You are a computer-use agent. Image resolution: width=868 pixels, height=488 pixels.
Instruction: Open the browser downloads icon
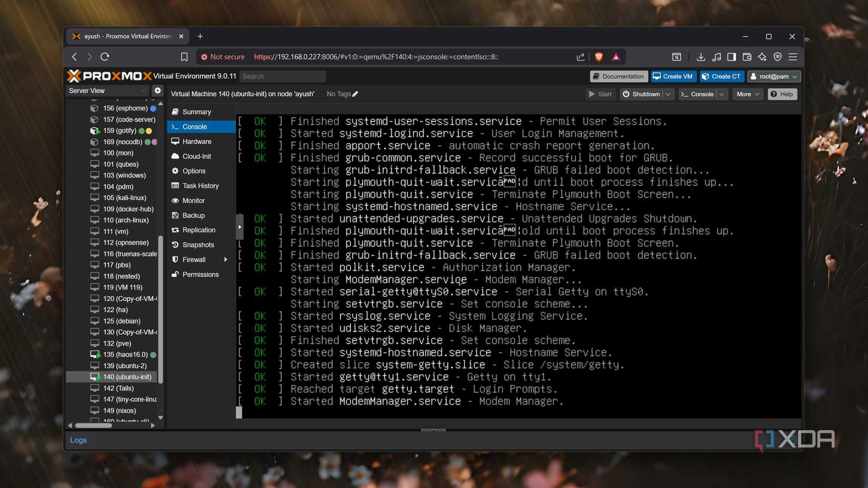[x=701, y=57]
